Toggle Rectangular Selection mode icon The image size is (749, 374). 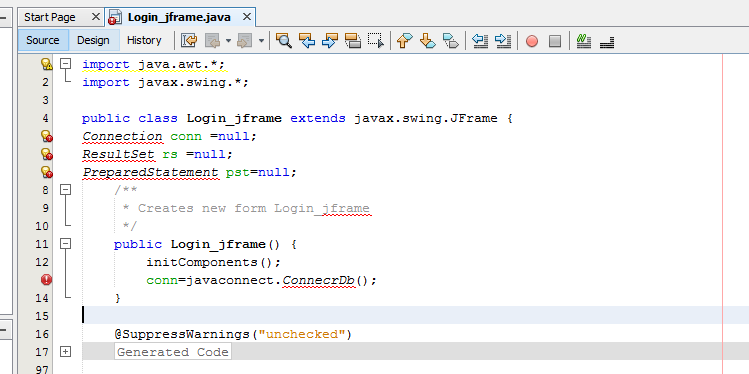click(x=375, y=41)
